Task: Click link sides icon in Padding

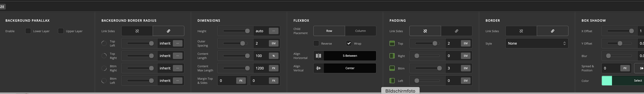Action: 456,31
